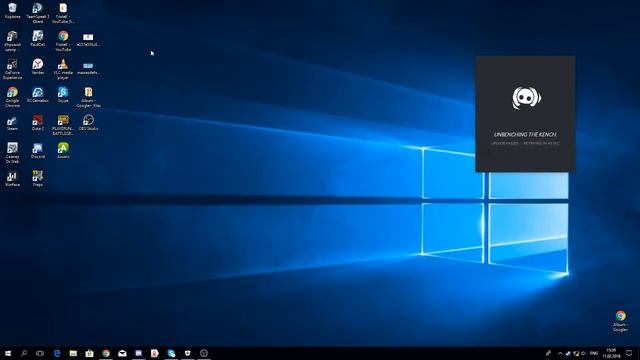Image resolution: width=640 pixels, height=360 pixels.
Task: Open File Explorer from the taskbar
Action: [73, 353]
